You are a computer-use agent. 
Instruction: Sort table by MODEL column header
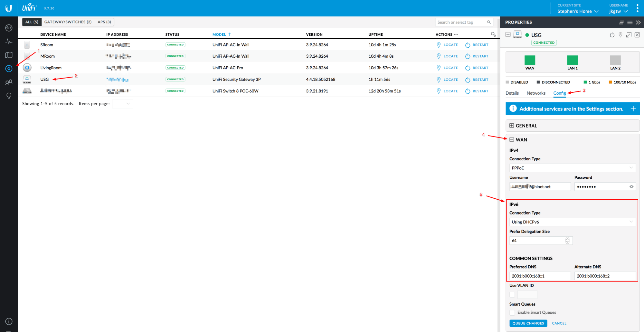coord(222,34)
